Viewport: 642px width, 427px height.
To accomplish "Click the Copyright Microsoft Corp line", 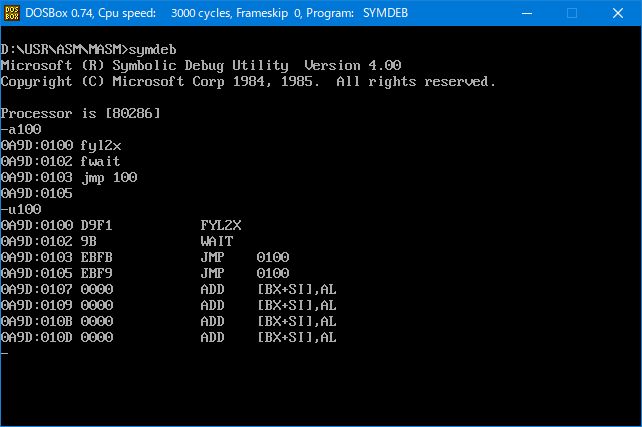I will (248, 81).
